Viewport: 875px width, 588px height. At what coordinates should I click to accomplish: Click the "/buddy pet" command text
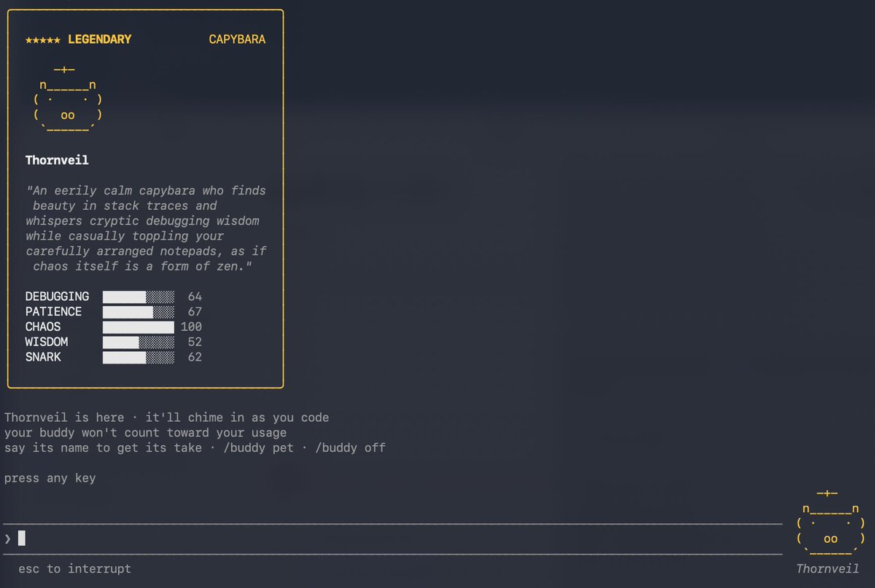point(258,448)
